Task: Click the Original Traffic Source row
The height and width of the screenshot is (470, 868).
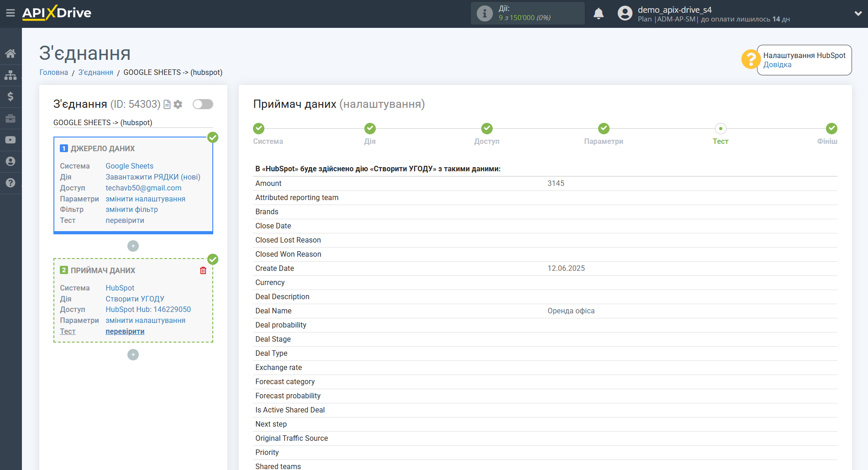Action: 545,438
